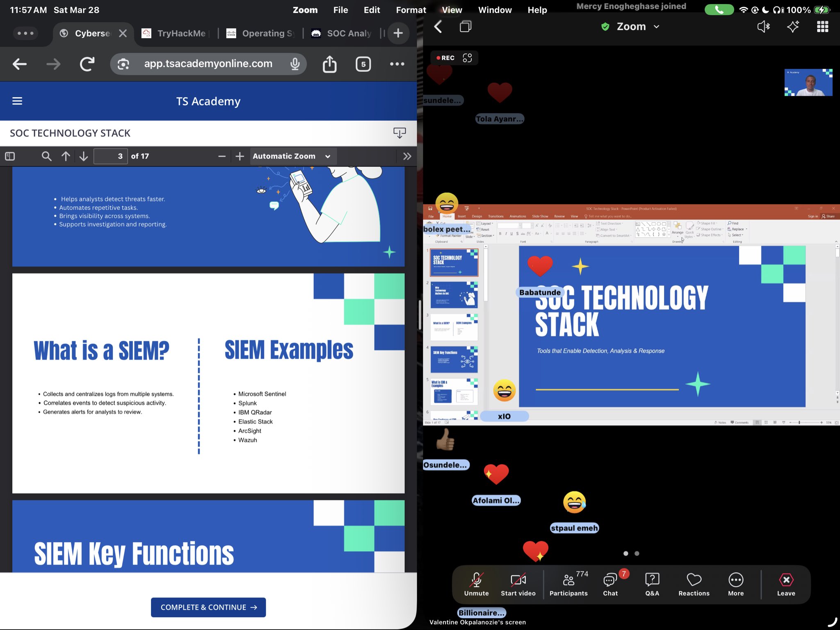Viewport: 840px width, 630px height.
Task: Expand the Zoom meeting info chevron
Action: 657,27
